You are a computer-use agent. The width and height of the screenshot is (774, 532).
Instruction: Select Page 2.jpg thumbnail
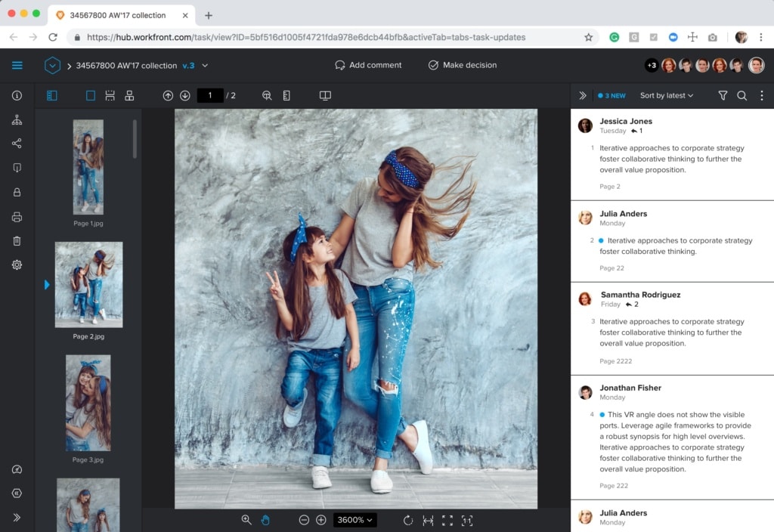[x=89, y=284]
